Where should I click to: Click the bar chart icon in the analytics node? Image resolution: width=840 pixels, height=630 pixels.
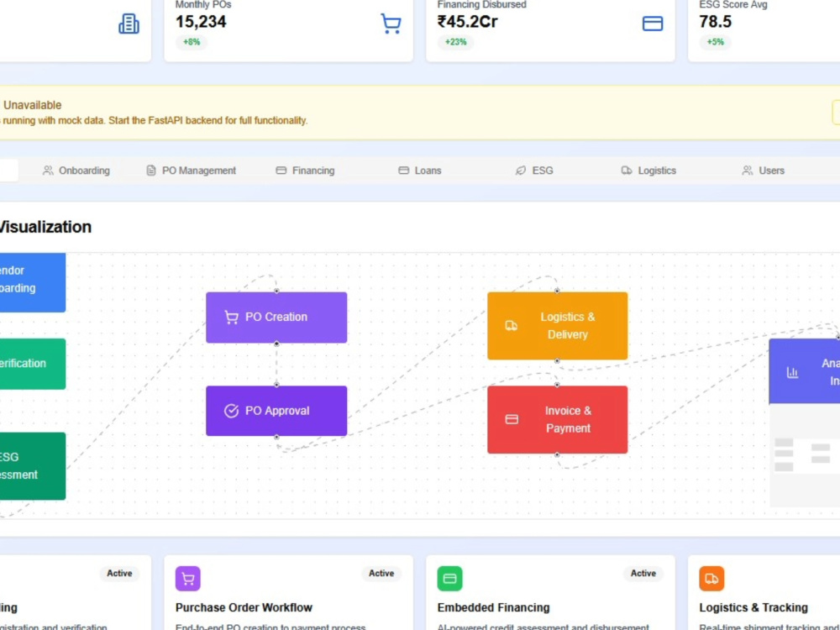point(792,372)
